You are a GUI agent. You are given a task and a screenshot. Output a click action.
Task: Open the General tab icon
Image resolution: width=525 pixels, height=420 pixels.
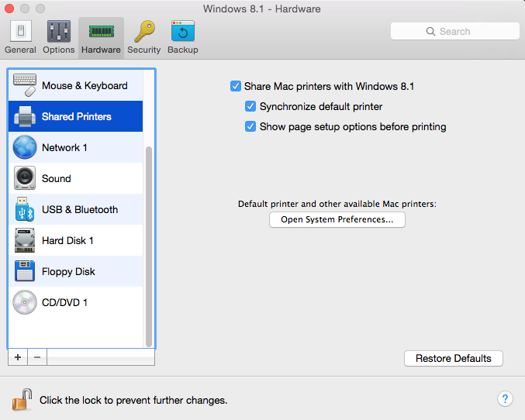coord(21,31)
